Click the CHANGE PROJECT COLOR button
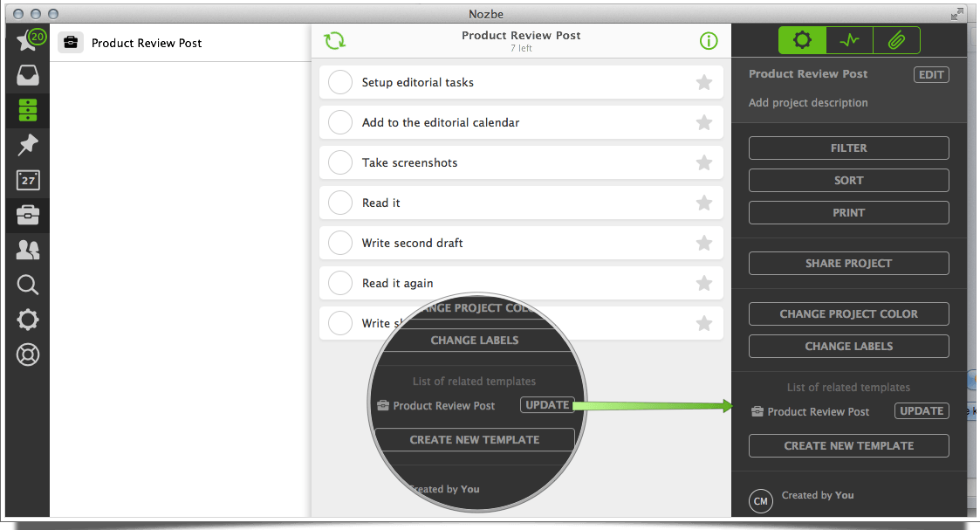Viewport: 980px width, 530px height. [848, 314]
